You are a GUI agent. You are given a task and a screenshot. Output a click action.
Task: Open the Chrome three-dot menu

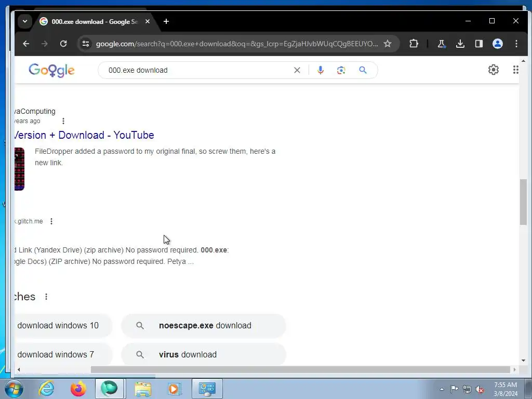(x=516, y=44)
